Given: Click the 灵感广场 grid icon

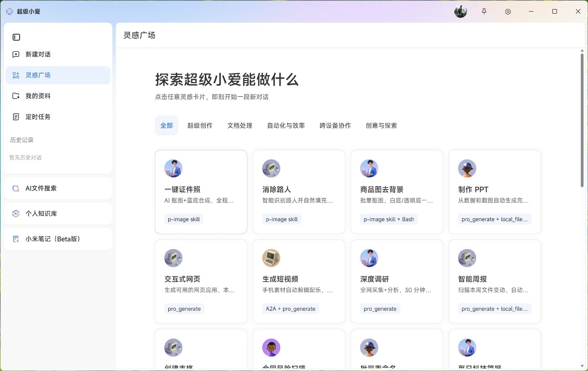Looking at the screenshot, I should 16,75.
